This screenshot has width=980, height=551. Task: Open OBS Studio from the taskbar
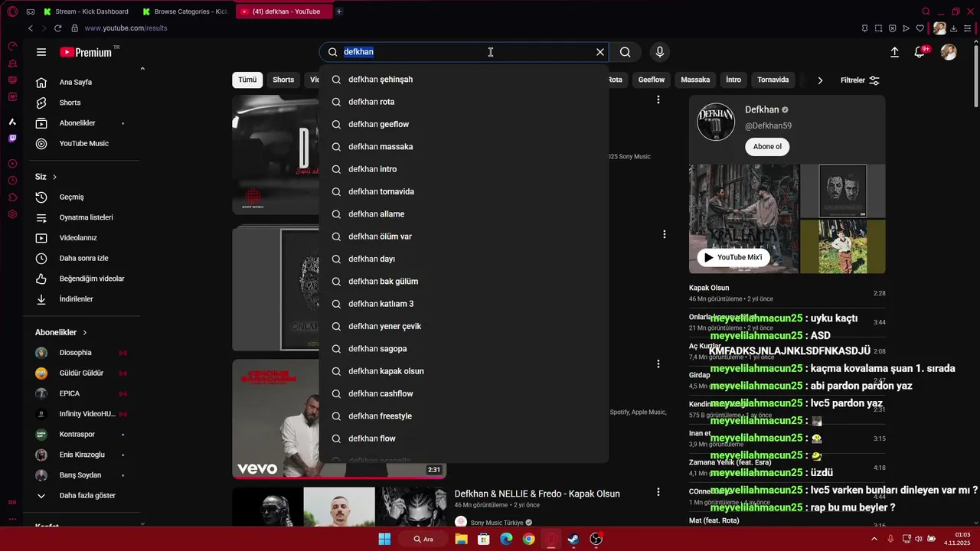tap(596, 539)
